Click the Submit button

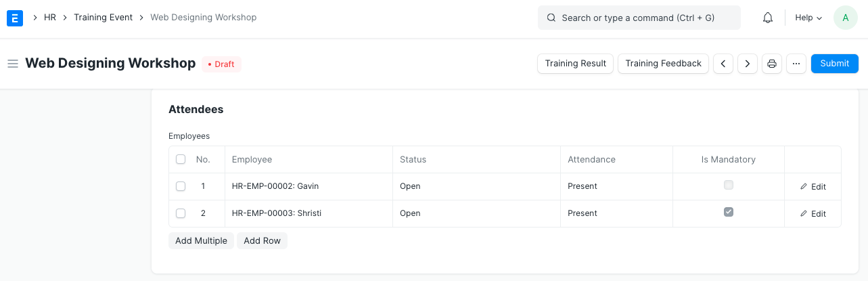point(834,64)
